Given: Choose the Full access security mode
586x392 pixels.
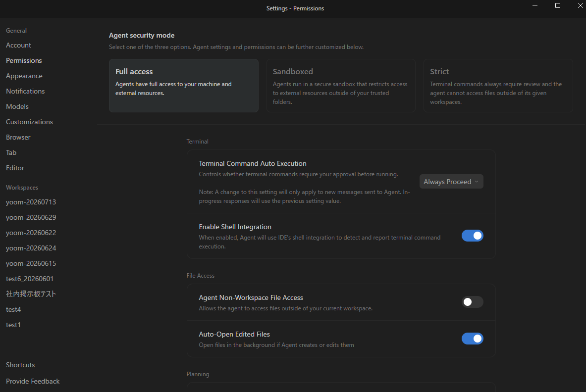Looking at the screenshot, I should coord(183,86).
